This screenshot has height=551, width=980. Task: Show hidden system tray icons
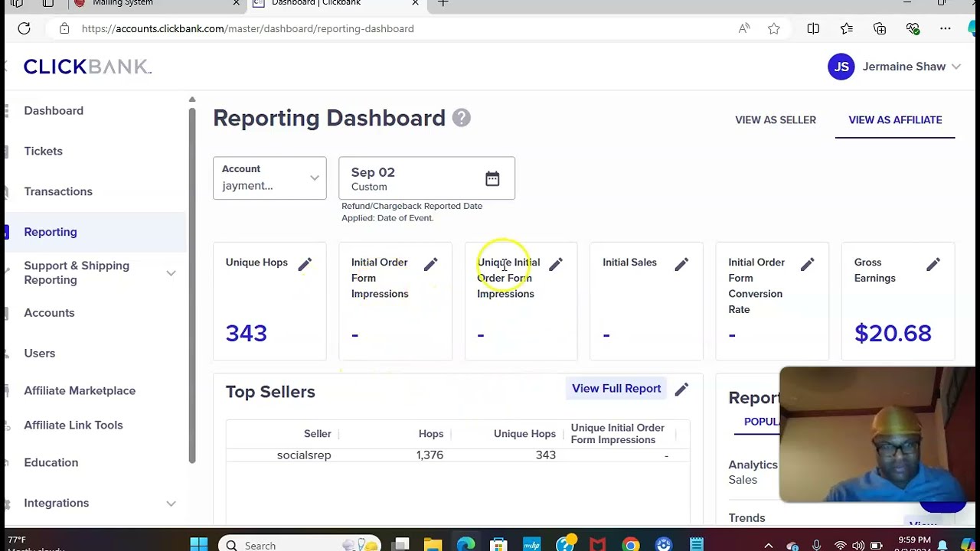769,545
